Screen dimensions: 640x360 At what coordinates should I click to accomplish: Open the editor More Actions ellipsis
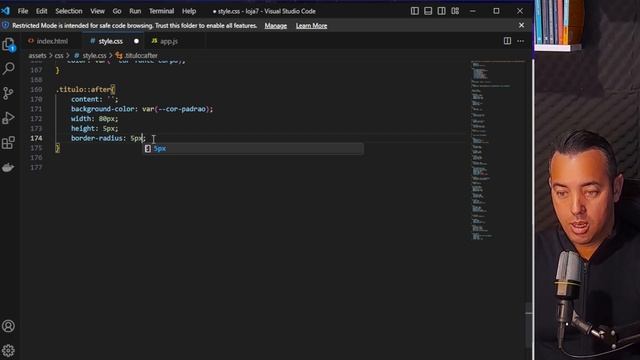(x=520, y=41)
